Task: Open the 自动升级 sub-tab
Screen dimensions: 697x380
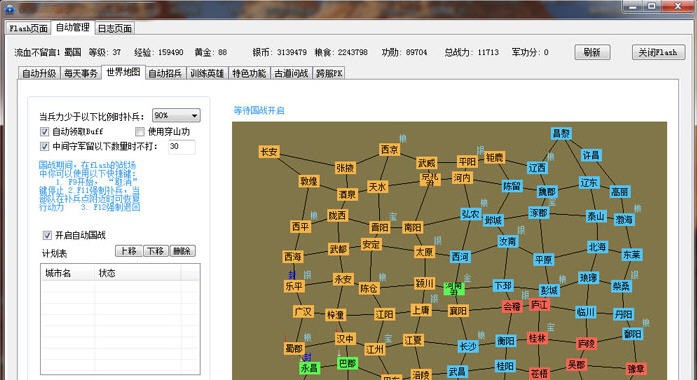Action: pos(39,73)
